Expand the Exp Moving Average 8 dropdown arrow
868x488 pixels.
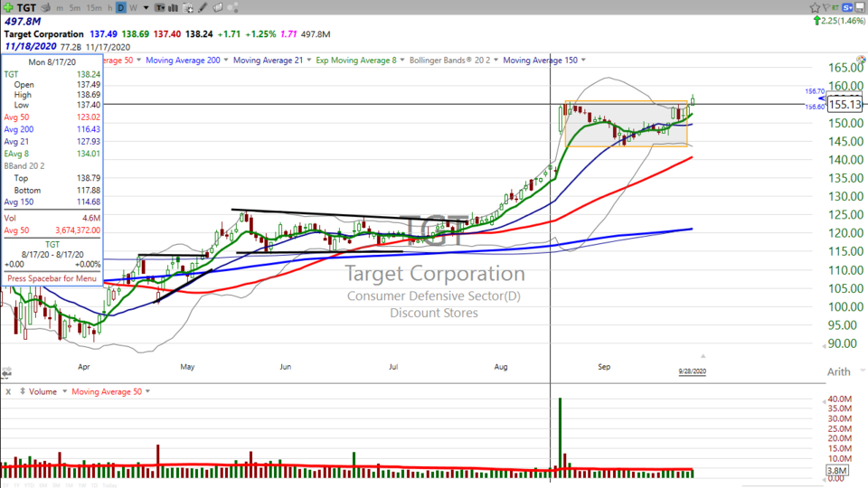402,60
